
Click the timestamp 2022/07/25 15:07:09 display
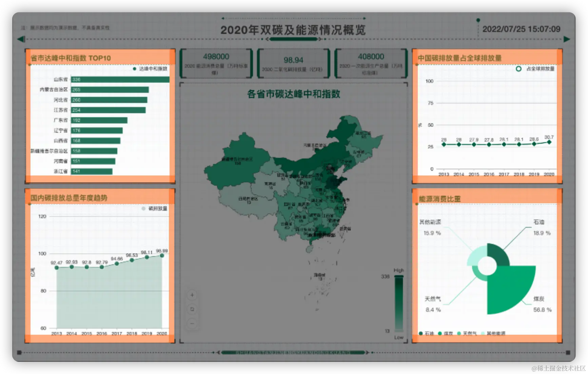pyautogui.click(x=521, y=29)
